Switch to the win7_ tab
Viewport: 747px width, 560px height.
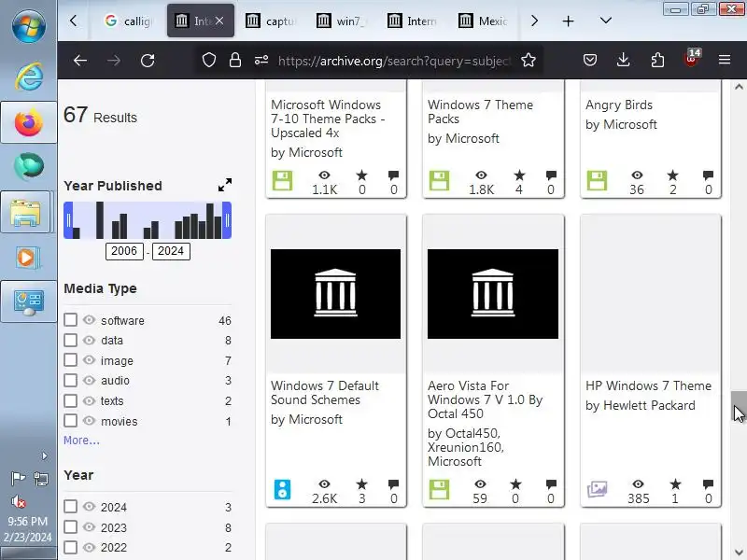(342, 21)
